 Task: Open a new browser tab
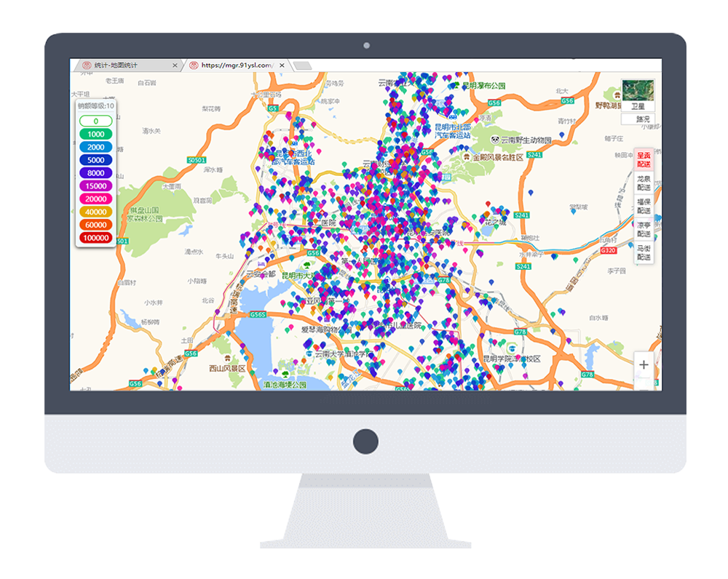click(x=302, y=66)
